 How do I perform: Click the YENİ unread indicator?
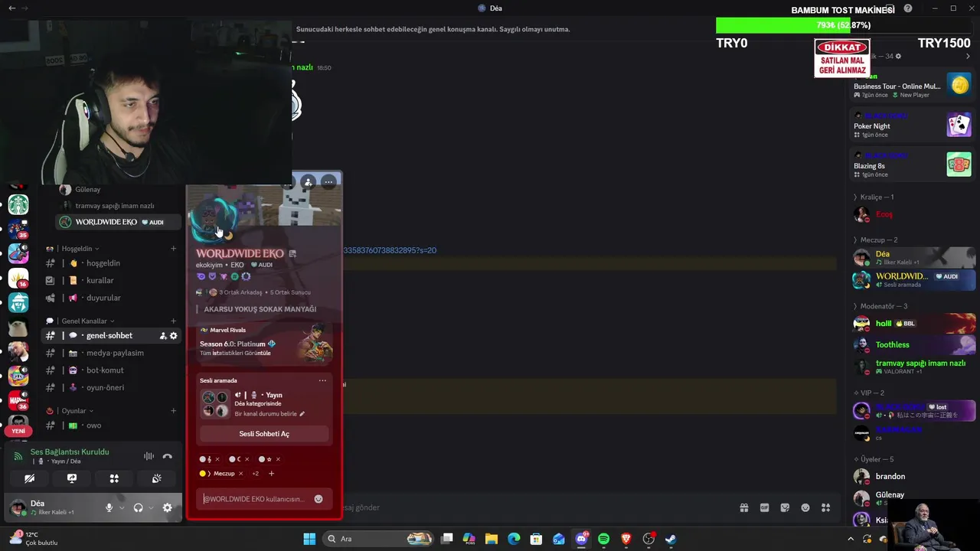[x=18, y=431]
